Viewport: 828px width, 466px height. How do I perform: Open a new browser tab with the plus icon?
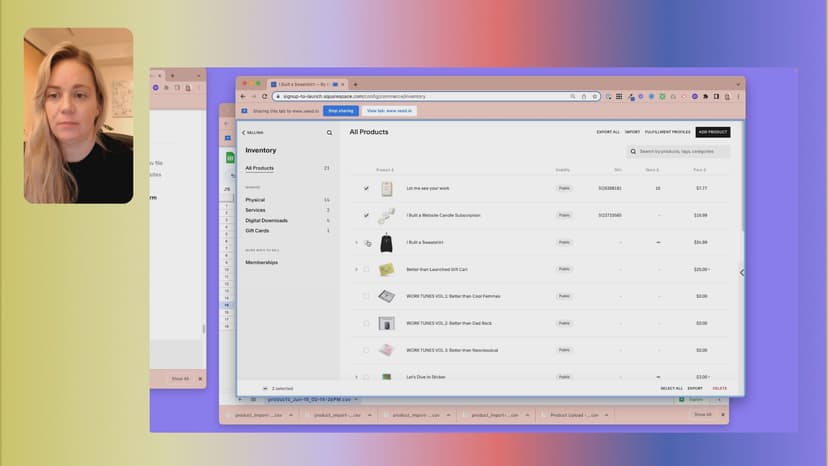point(355,84)
